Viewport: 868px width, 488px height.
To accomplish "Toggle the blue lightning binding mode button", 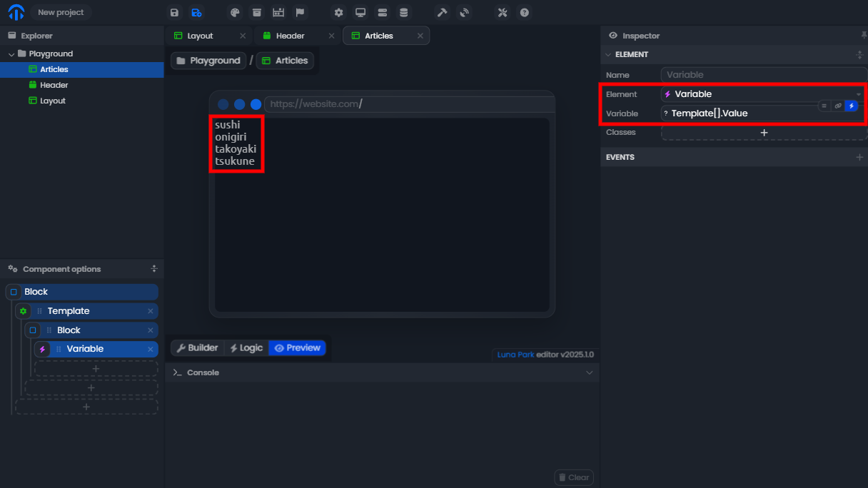I will [x=851, y=106].
